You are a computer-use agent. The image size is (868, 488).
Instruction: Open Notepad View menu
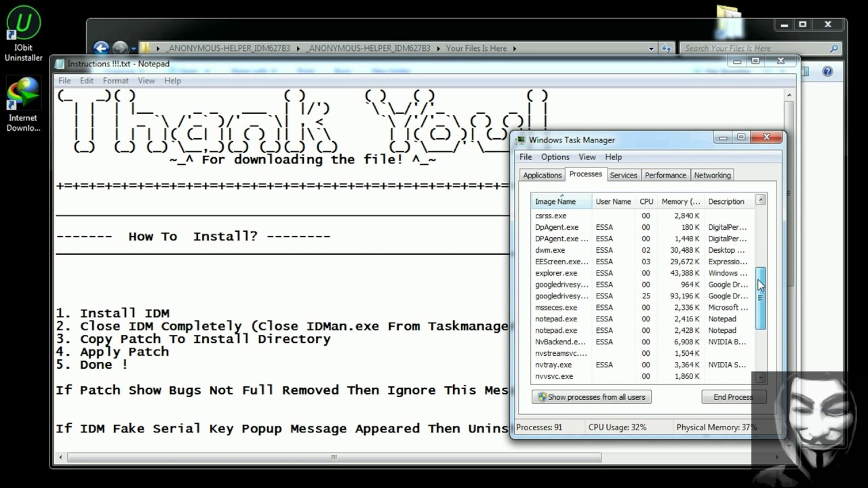tap(146, 81)
